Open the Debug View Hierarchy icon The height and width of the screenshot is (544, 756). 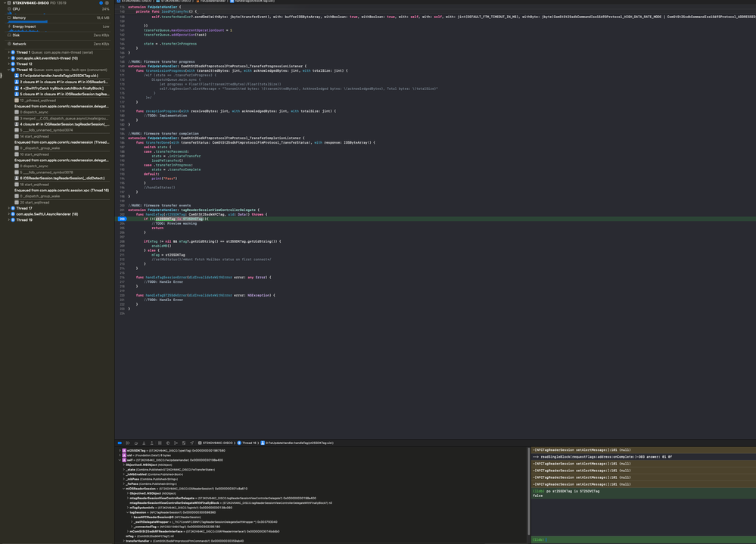(x=160, y=444)
